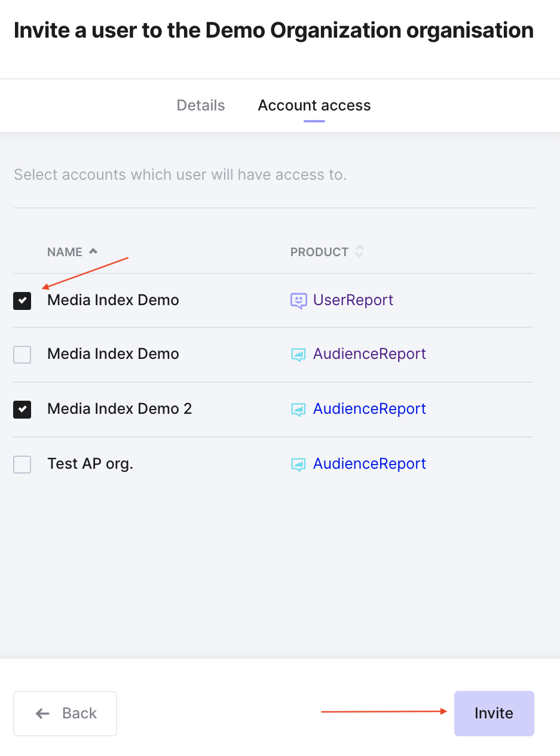Go back using the Back button
Image resolution: width=560 pixels, height=756 pixels.
click(65, 713)
